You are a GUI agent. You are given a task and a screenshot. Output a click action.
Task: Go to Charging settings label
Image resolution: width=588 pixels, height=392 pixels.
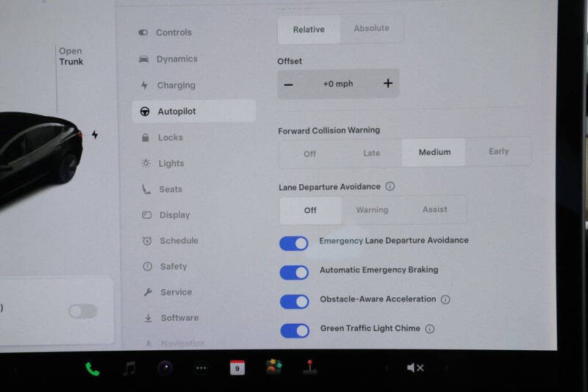click(x=176, y=85)
